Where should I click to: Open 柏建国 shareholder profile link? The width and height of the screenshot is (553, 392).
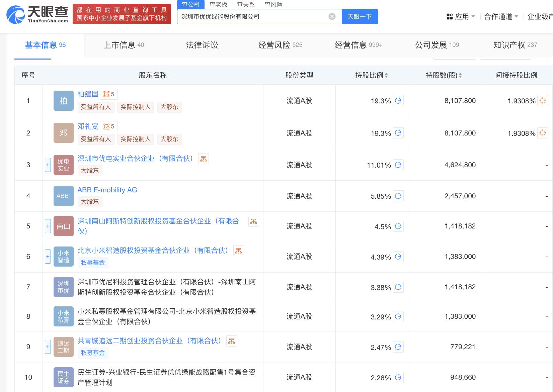[88, 94]
